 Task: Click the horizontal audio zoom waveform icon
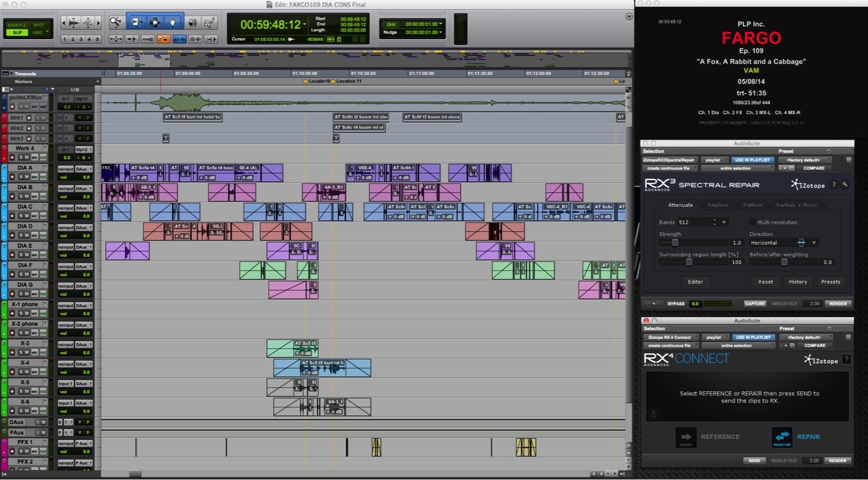tap(74, 23)
